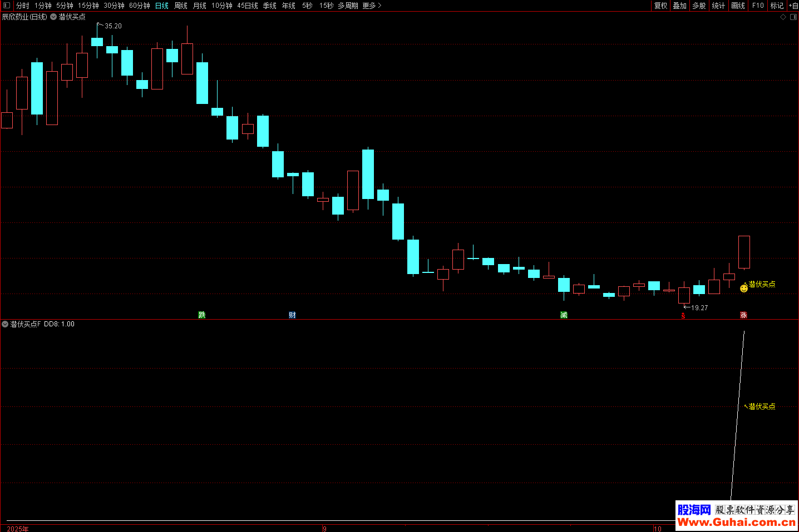Click the red $ marker icon

coord(683,316)
